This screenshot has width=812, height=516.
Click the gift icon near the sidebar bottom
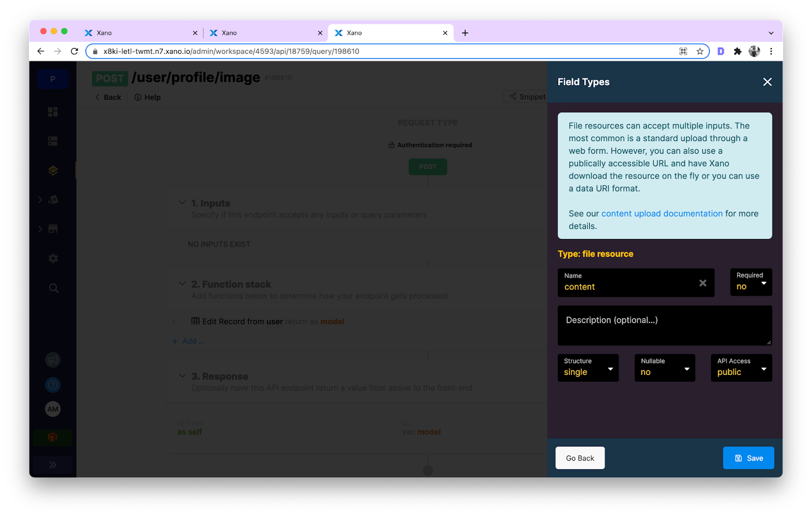(x=52, y=437)
